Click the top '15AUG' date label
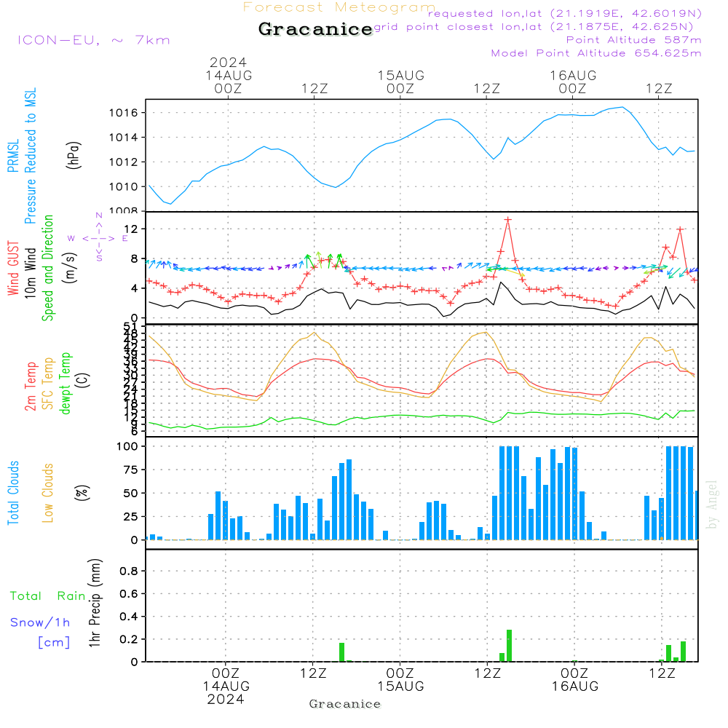Screen dimensions: 728x728 coord(400,75)
